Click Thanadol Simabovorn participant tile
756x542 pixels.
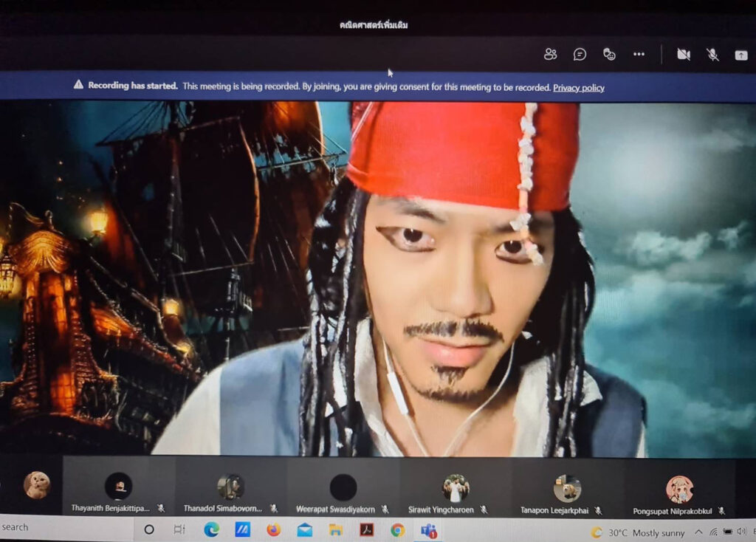[x=230, y=486]
